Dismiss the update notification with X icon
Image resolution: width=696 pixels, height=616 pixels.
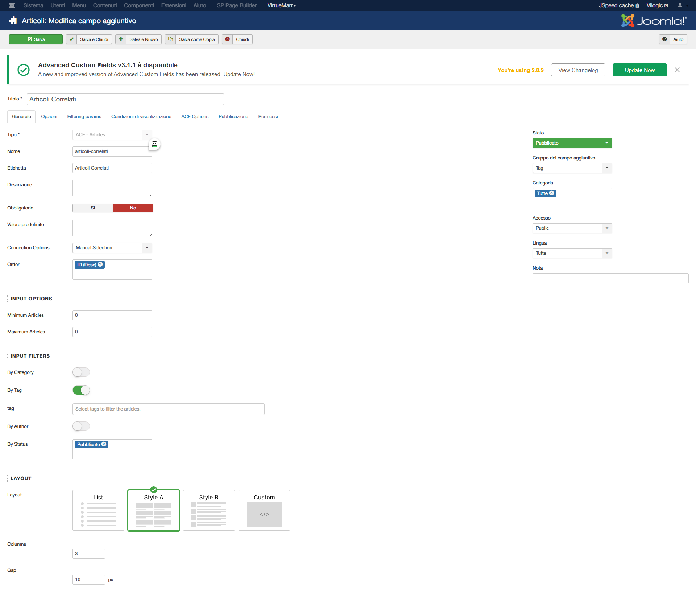pos(677,70)
